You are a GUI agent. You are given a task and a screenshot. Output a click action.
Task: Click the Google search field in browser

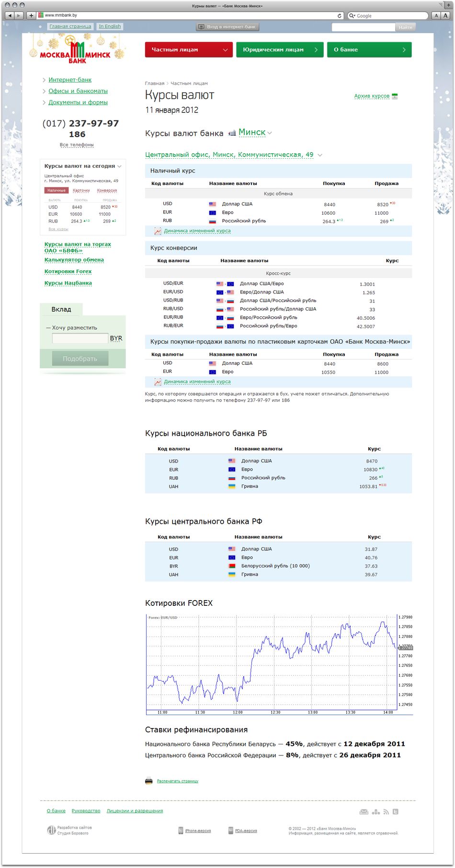(388, 15)
